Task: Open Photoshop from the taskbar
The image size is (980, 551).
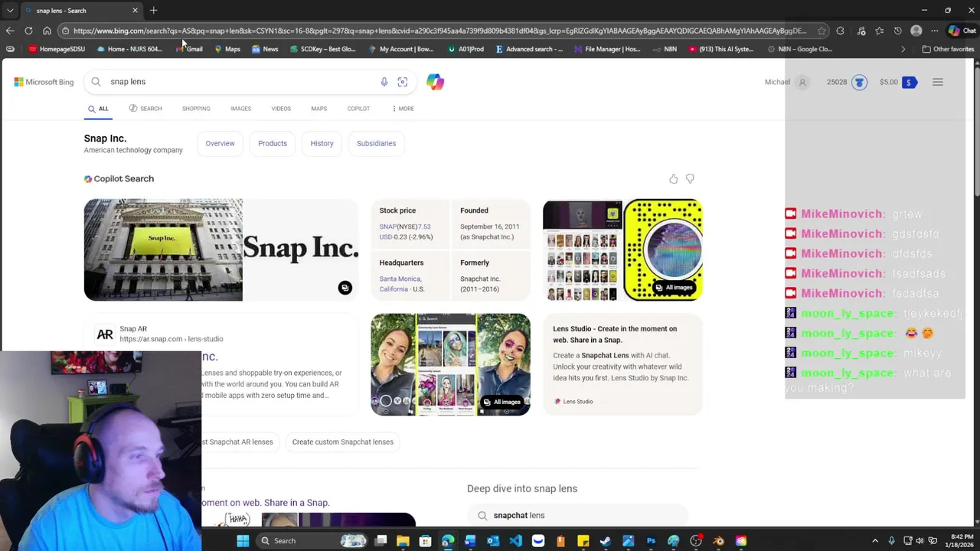Action: (651, 541)
